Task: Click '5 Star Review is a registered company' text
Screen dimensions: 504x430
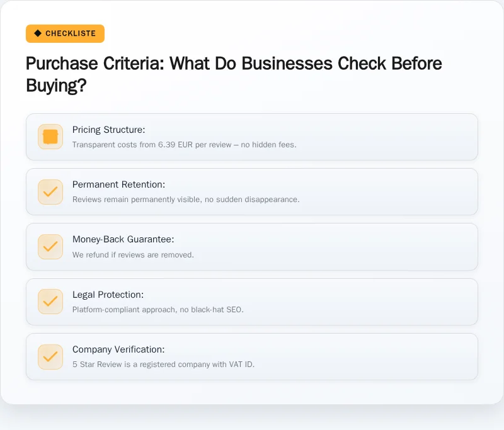Action: [163, 365]
